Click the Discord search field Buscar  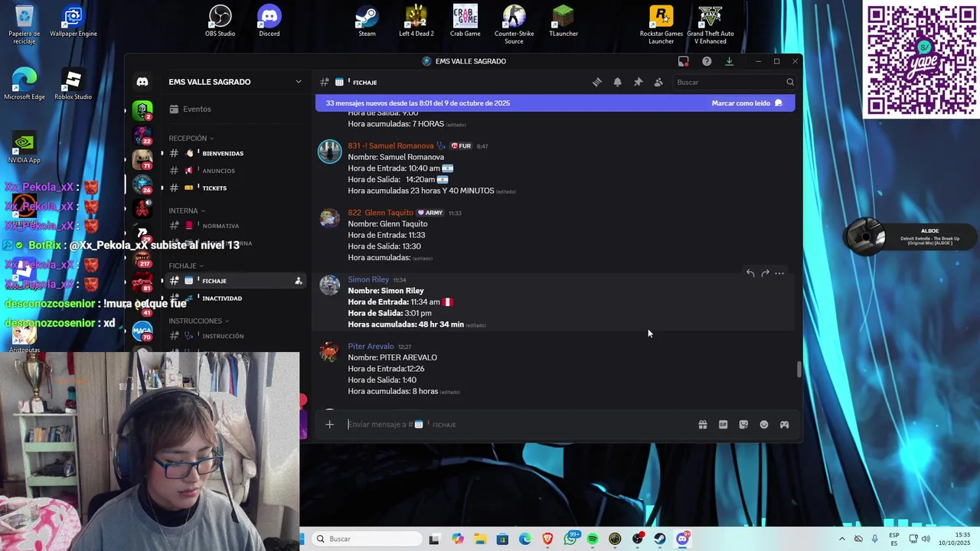click(733, 82)
